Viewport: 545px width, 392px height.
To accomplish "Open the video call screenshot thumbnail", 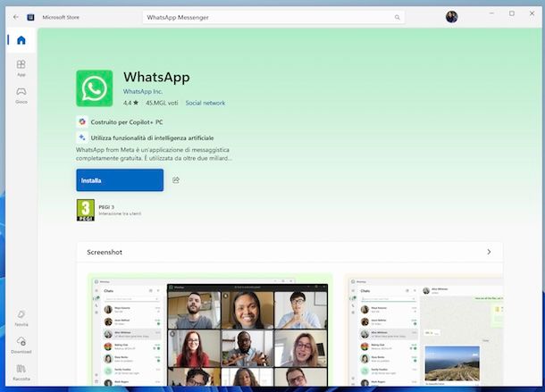I will coord(210,330).
